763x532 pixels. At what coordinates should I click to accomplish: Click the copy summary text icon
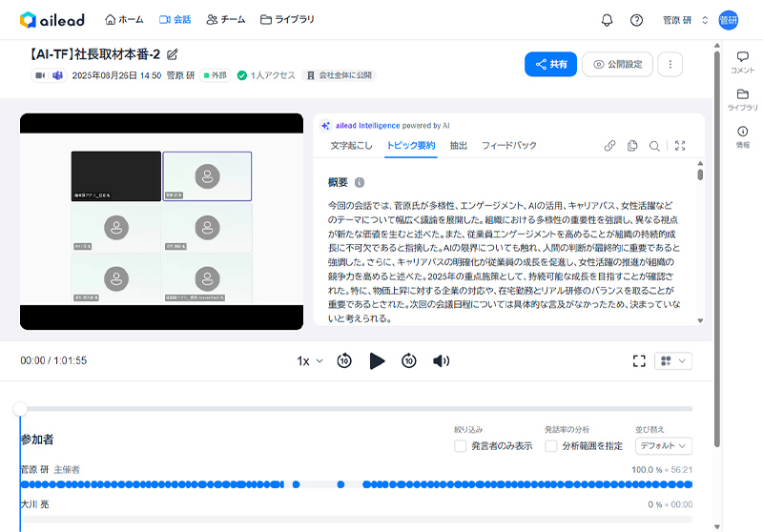(632, 146)
